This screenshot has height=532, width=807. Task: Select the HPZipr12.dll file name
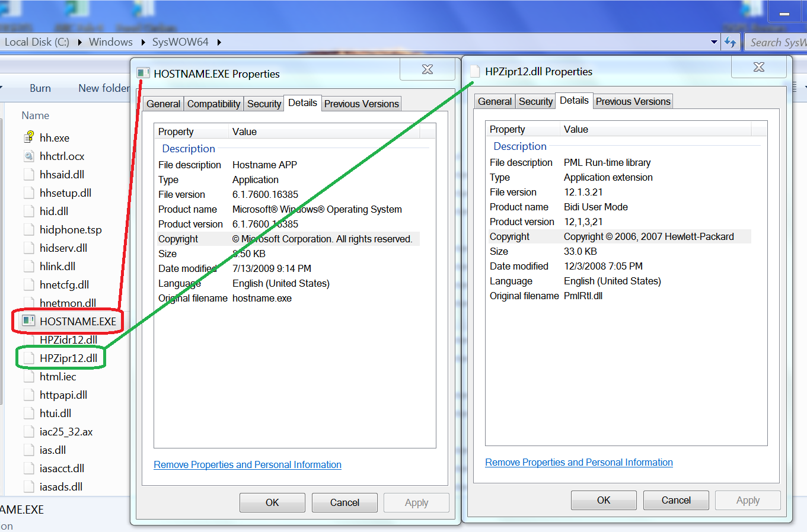coord(69,358)
